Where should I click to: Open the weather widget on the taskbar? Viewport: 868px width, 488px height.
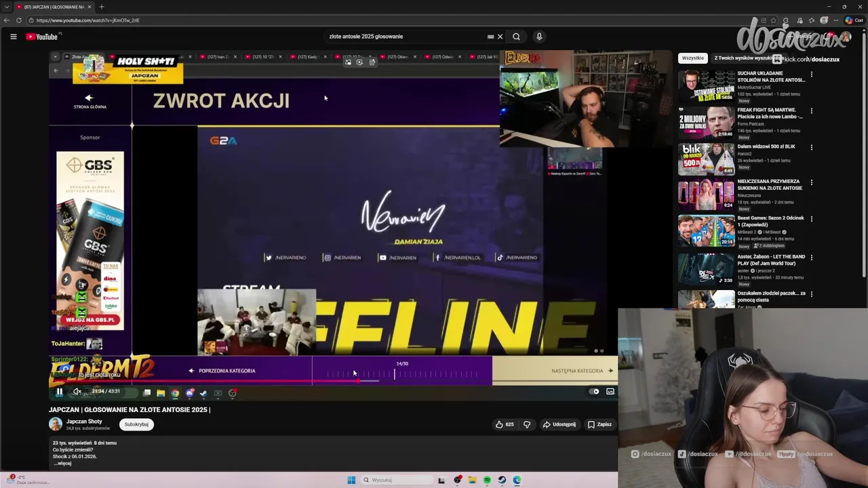[27, 479]
